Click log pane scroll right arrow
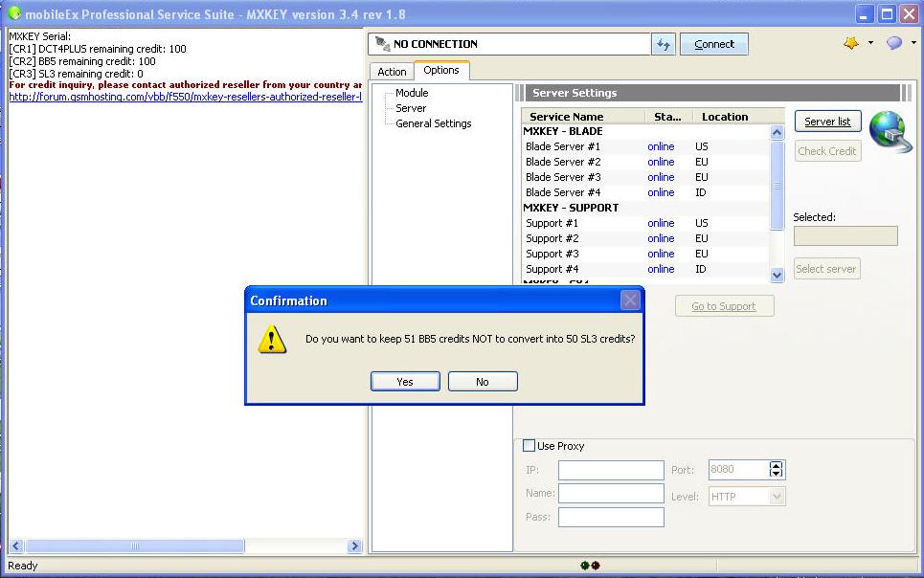This screenshot has height=578, width=924. point(354,546)
